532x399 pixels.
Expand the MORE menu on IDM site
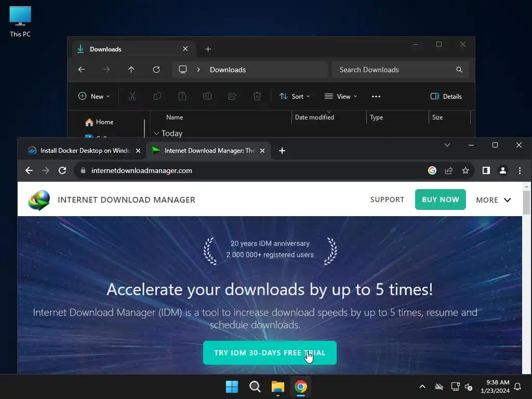click(x=494, y=200)
